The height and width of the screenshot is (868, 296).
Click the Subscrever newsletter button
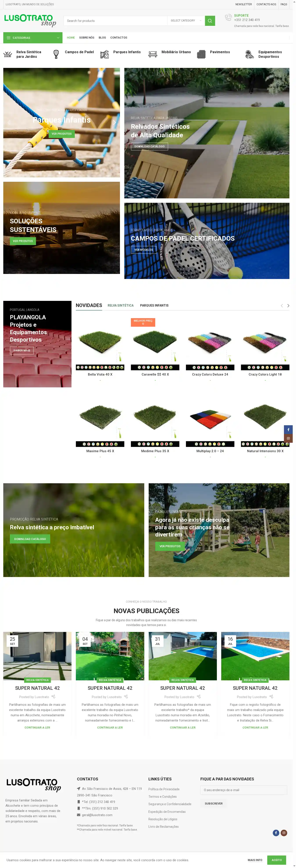214,804
